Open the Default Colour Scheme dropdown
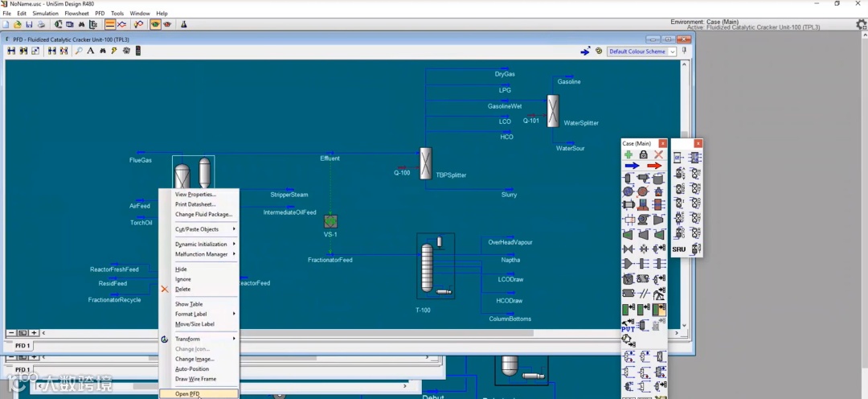This screenshot has width=868, height=399. (642, 51)
